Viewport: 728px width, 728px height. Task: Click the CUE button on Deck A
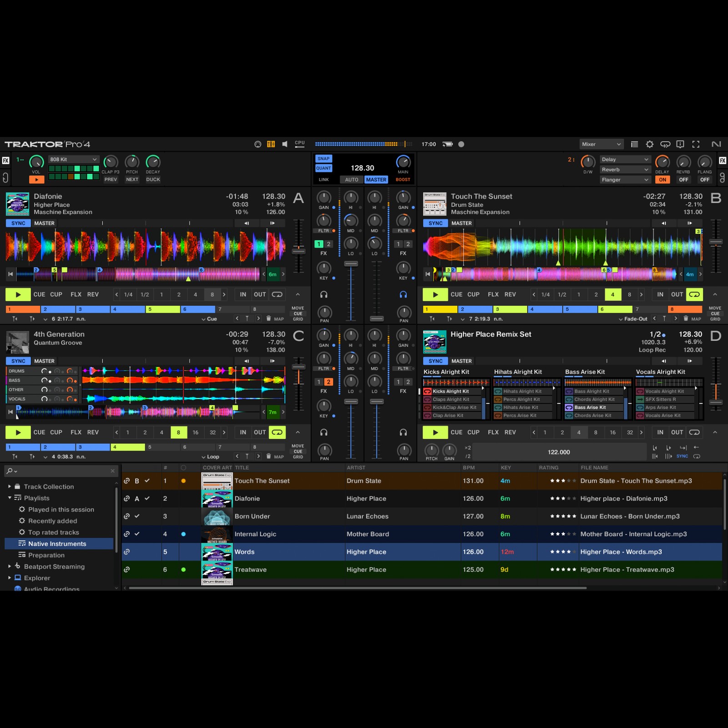point(39,294)
